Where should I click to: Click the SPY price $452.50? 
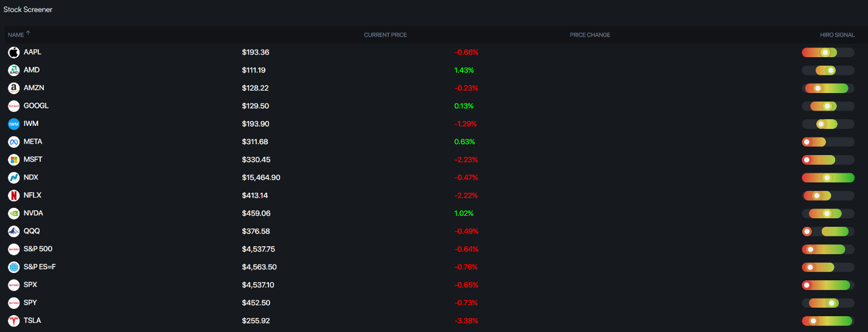256,303
